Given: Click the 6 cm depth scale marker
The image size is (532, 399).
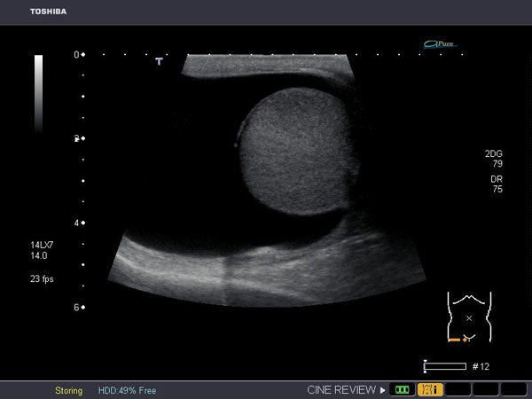Looking at the screenshot, I should pyautogui.click(x=79, y=307).
